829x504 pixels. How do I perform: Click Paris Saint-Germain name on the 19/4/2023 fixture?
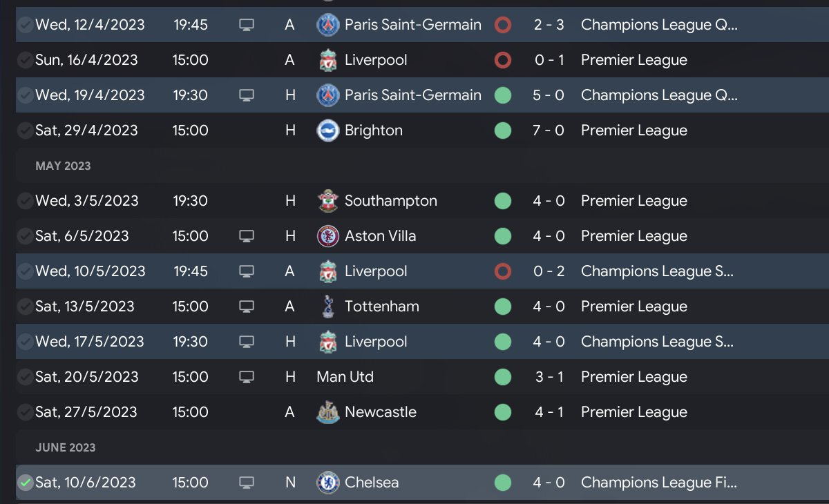(412, 95)
